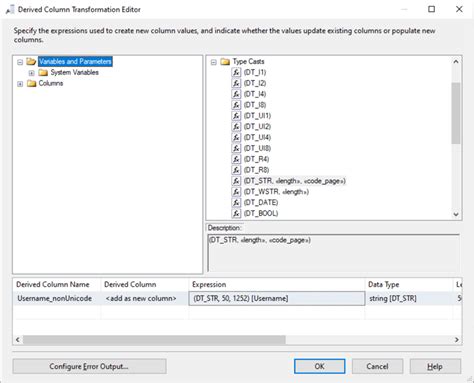The width and height of the screenshot is (474, 383).
Task: Click the fx icon beside (DT_UI1)
Action: (x=236, y=116)
